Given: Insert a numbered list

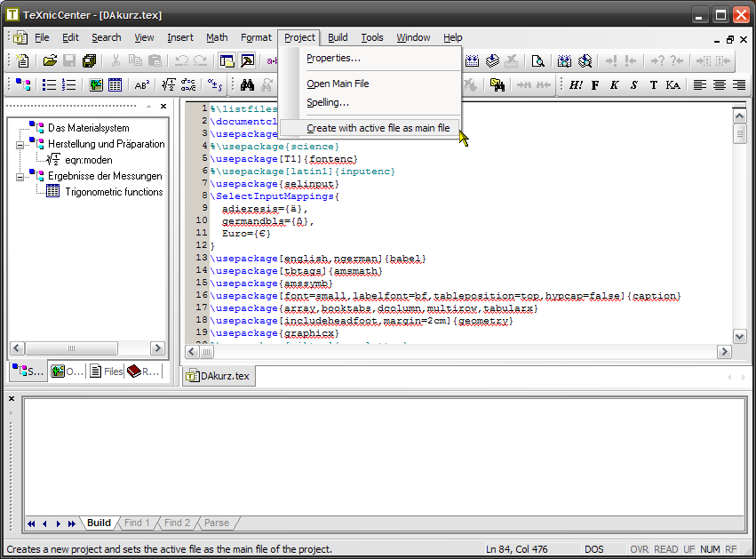Looking at the screenshot, I should click(x=69, y=85).
